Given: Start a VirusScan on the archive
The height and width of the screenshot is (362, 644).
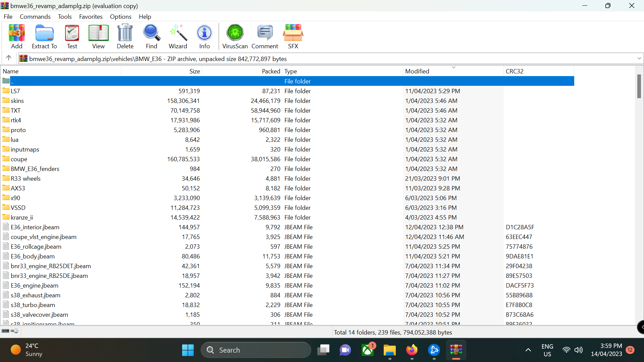Looking at the screenshot, I should 235,37.
